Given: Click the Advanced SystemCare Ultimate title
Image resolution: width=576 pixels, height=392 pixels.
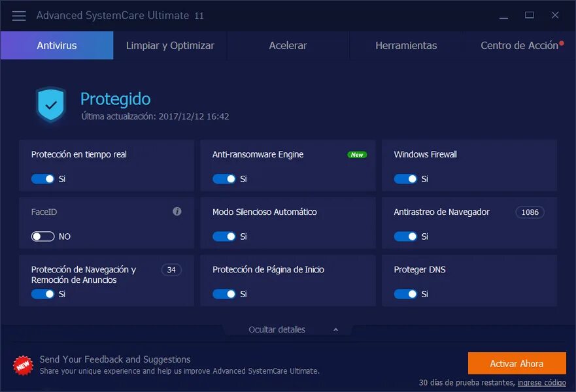Looking at the screenshot, I should 120,16.
